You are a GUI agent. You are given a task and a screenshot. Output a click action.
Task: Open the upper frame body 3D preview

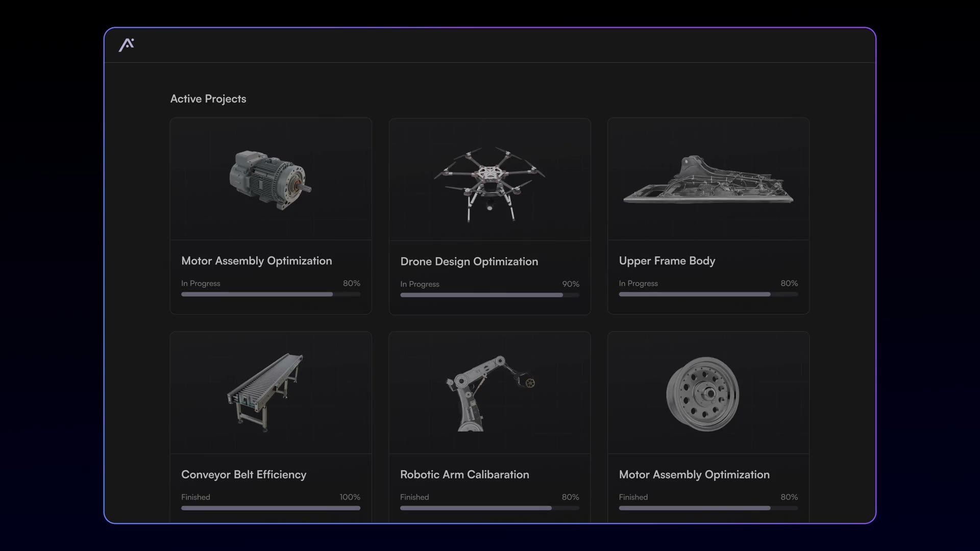[x=708, y=180]
